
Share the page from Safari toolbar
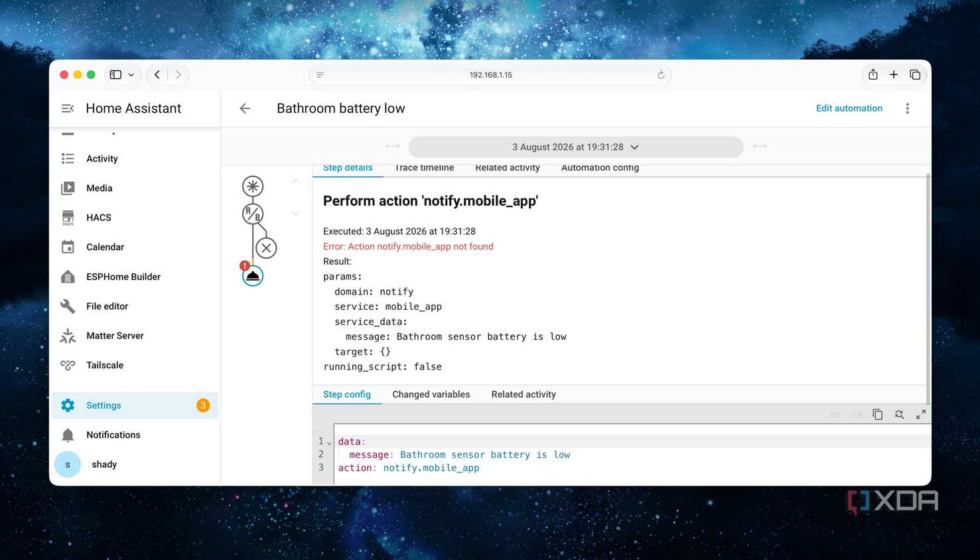[873, 74]
